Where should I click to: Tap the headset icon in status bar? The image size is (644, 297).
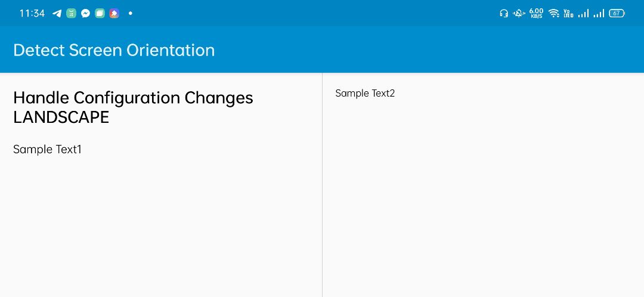coord(504,13)
